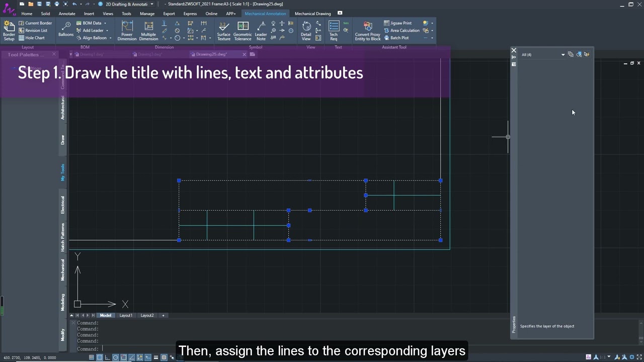Open the Home ribbon tab

27,14
